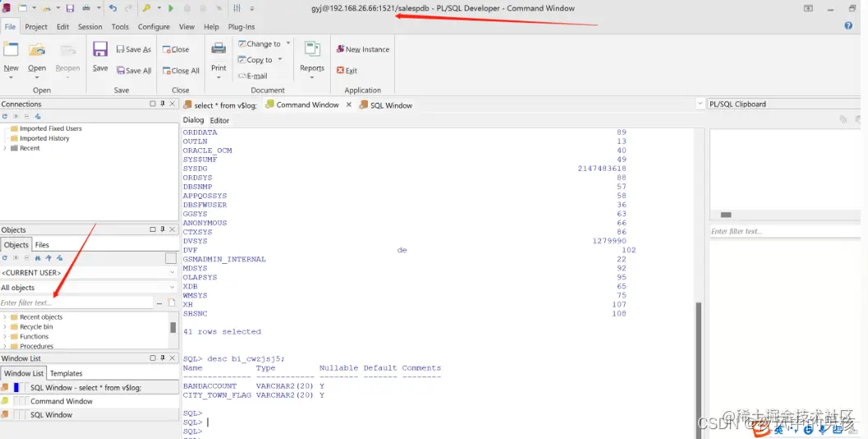Click the quick-access New window icon
Screen dimensions: 868x439
click(x=22, y=7)
